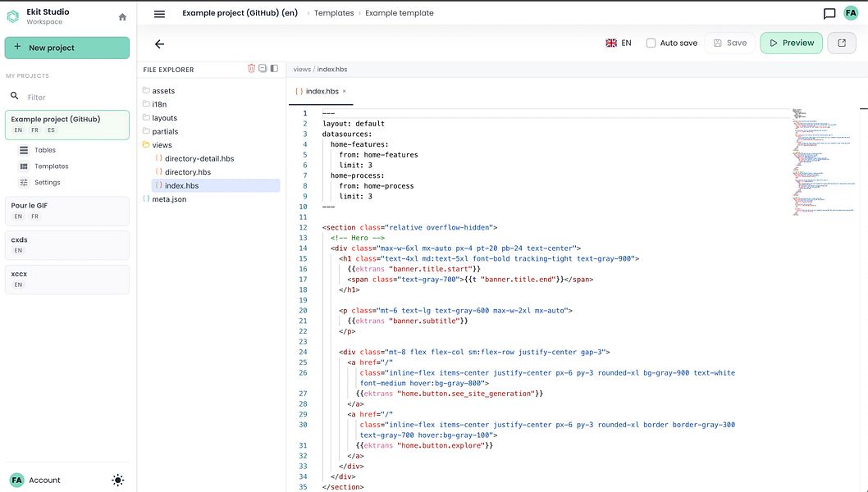The image size is (868, 492).
Task: Toggle the File Explorer side panel icon
Action: 274,69
